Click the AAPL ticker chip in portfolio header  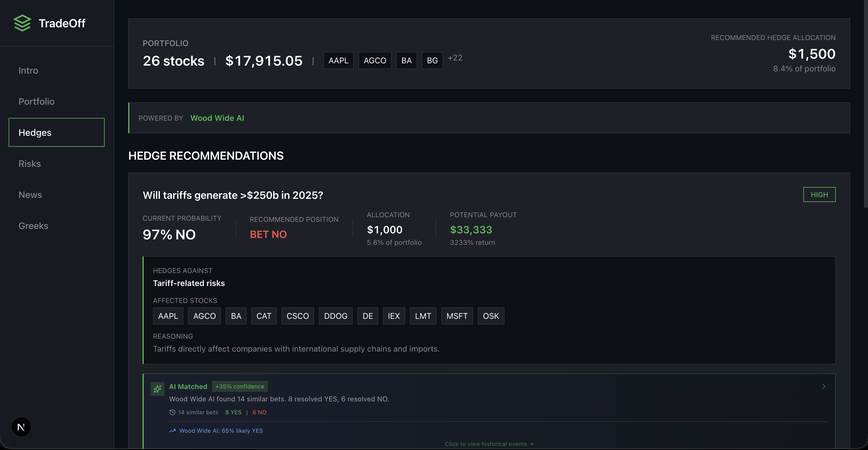coord(338,60)
